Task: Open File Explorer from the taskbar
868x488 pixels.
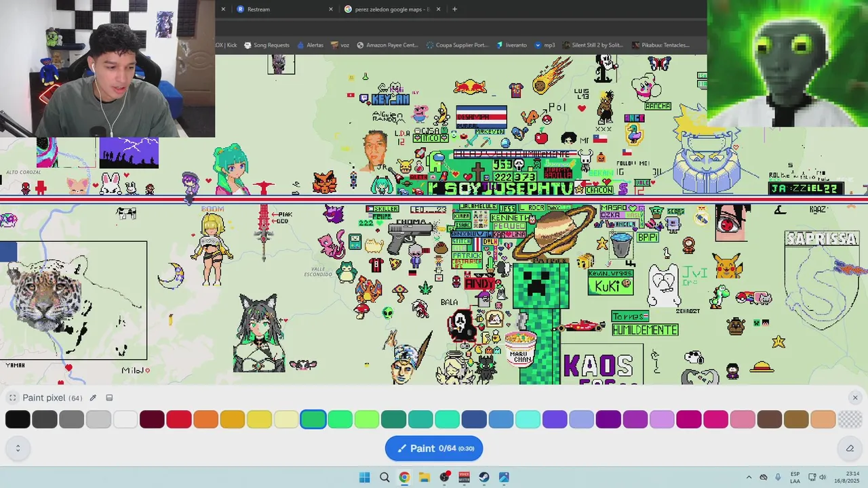Action: tap(424, 477)
